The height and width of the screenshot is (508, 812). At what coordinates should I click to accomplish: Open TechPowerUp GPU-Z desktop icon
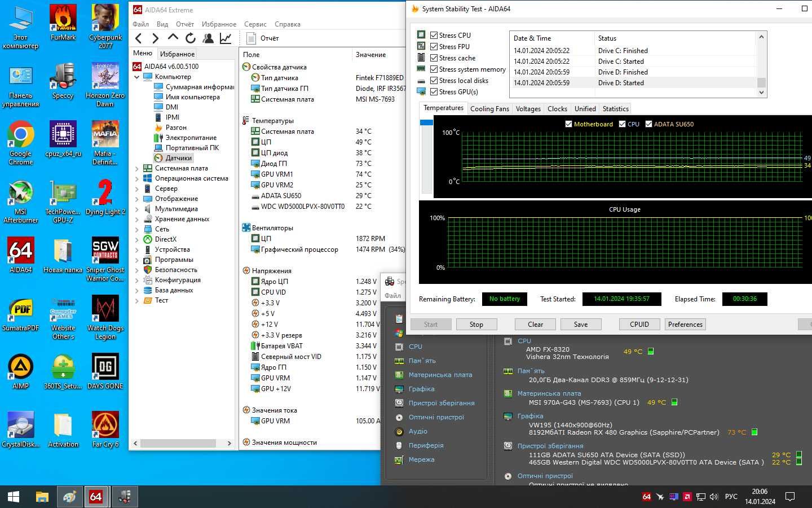tap(63, 201)
